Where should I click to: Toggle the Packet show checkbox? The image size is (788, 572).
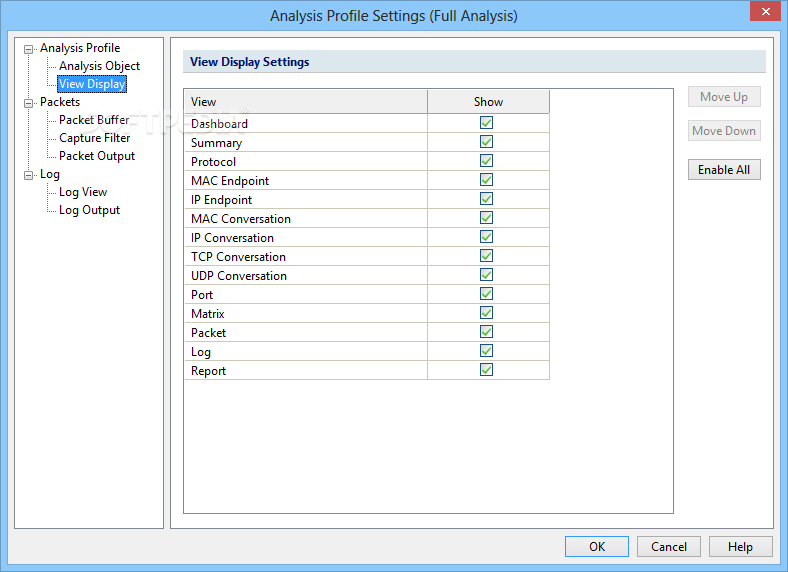click(486, 332)
